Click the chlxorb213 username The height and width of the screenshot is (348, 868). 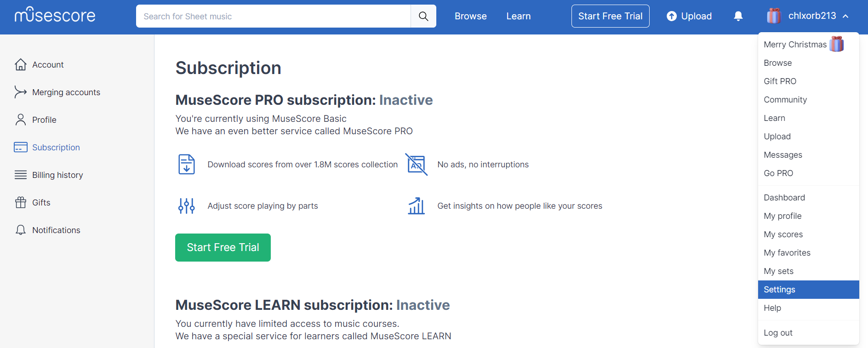click(x=812, y=16)
